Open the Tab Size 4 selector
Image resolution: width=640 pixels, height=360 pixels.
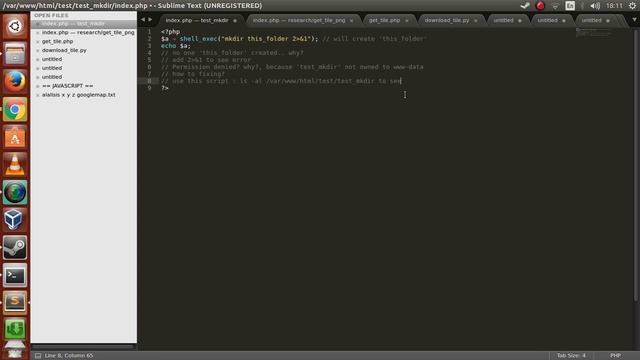point(571,356)
